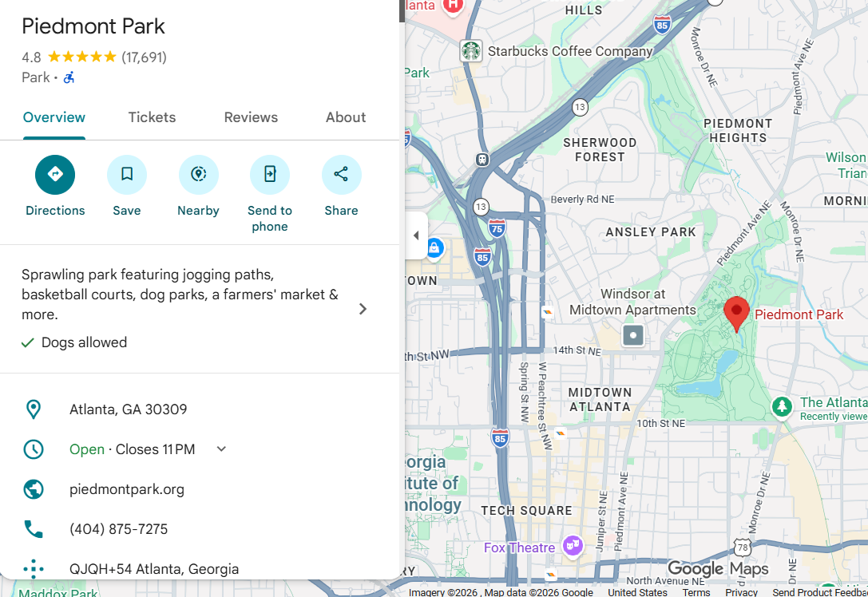Click the side panel scrollbar thumb

click(402, 11)
